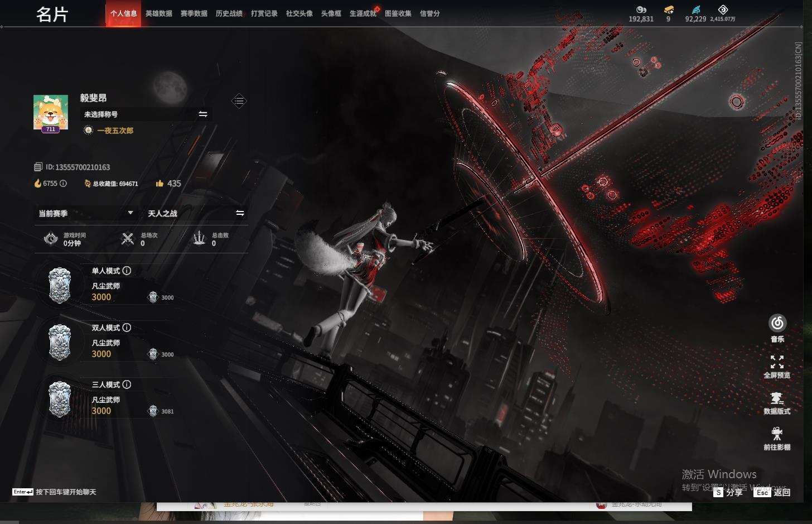Open the 头像框 tab
The width and height of the screenshot is (812, 524).
pos(331,13)
